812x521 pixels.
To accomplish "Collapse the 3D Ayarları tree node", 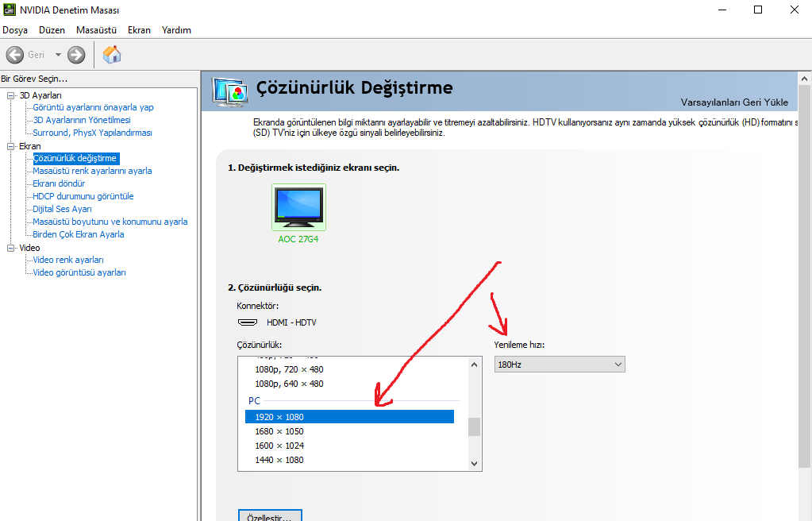I will coord(10,95).
